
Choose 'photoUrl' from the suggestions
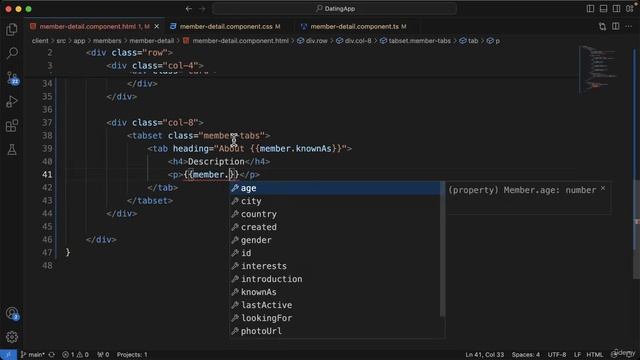(335, 331)
